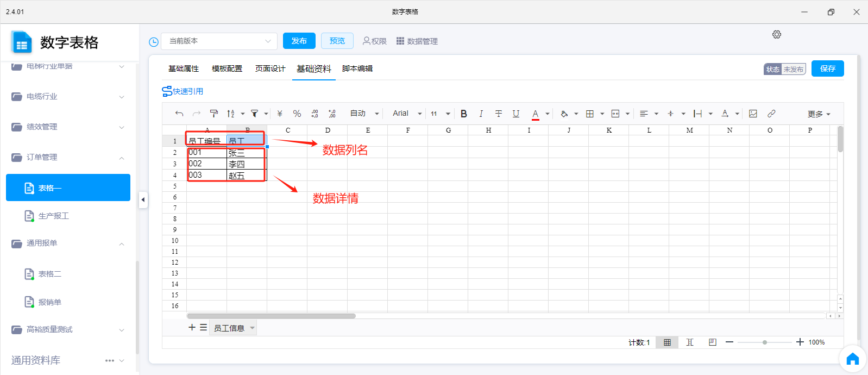Toggle bold formatting

point(464,114)
